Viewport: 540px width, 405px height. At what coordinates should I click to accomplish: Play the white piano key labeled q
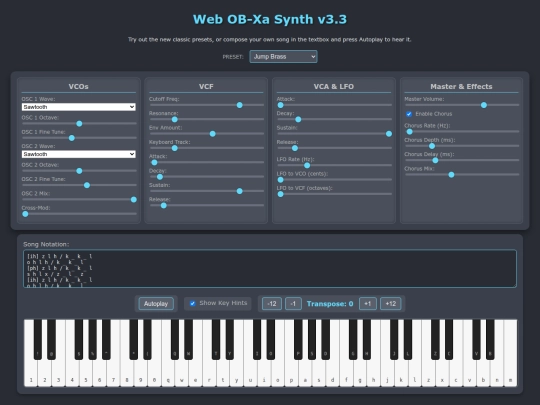click(x=168, y=374)
